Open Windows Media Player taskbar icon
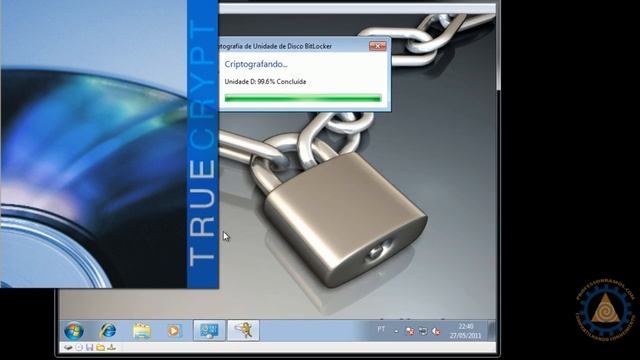 pyautogui.click(x=174, y=330)
